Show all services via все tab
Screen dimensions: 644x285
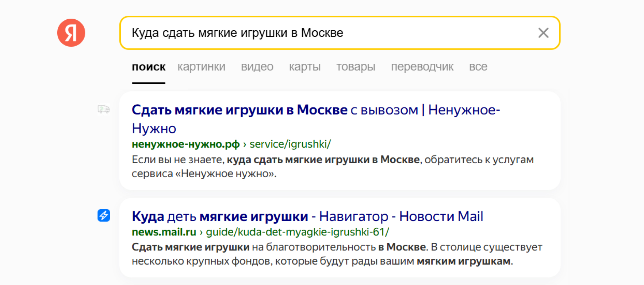click(478, 67)
